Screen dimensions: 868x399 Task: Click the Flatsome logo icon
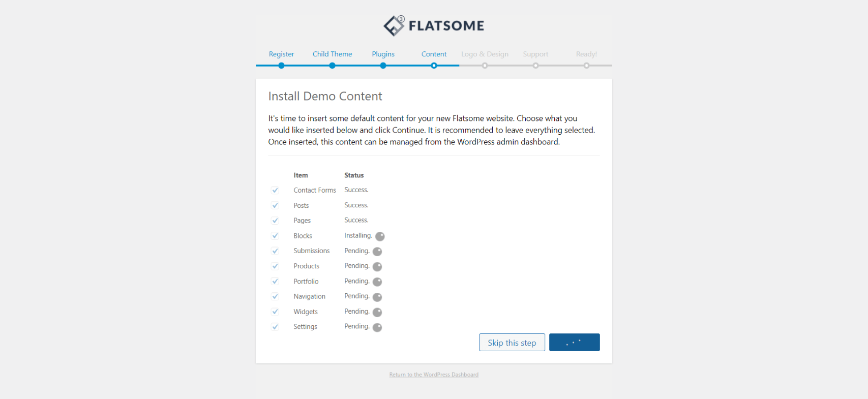tap(394, 25)
